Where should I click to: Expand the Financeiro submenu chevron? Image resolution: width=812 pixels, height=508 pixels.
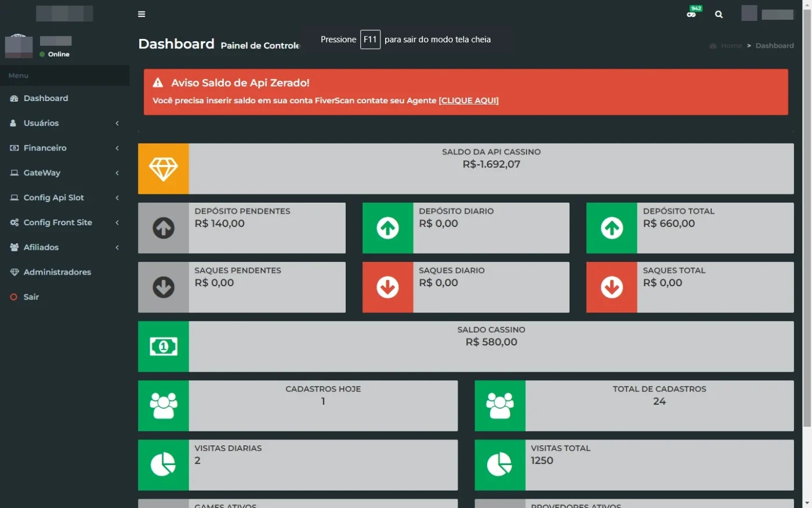click(117, 148)
